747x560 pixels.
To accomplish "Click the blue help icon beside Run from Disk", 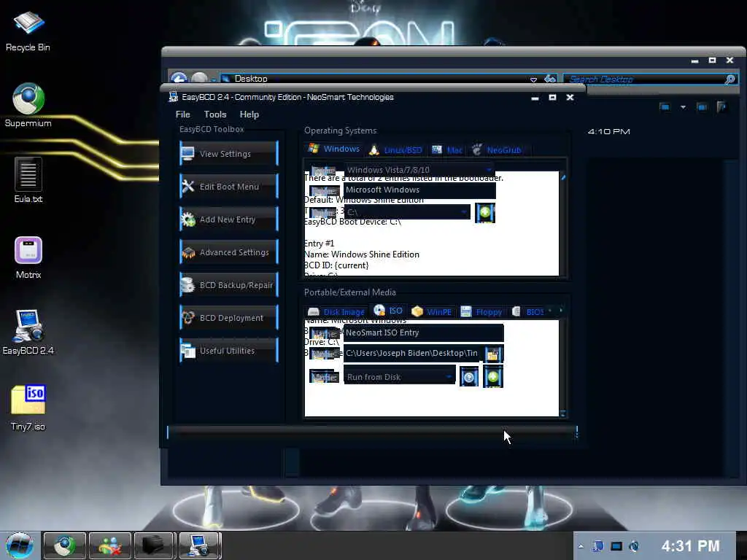I will click(x=469, y=377).
